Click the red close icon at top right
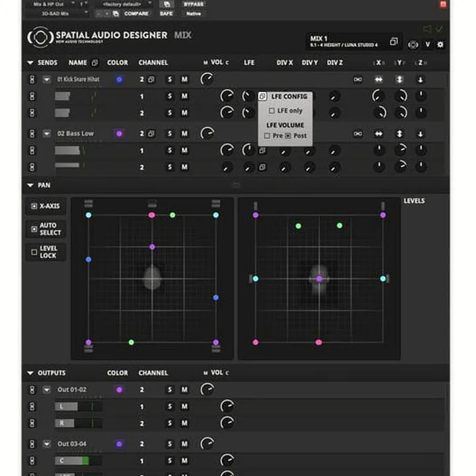Viewport: 476px width, 476px height. point(443,4)
